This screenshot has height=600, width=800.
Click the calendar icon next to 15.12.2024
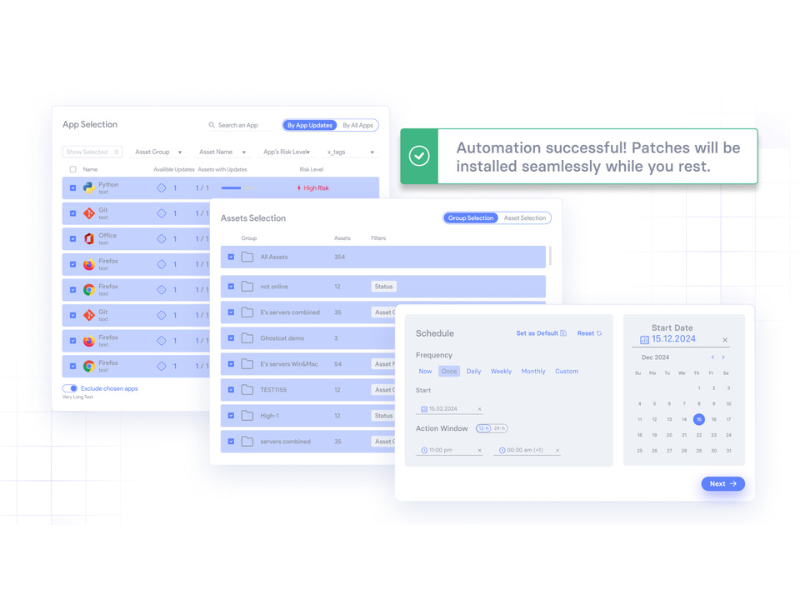644,340
